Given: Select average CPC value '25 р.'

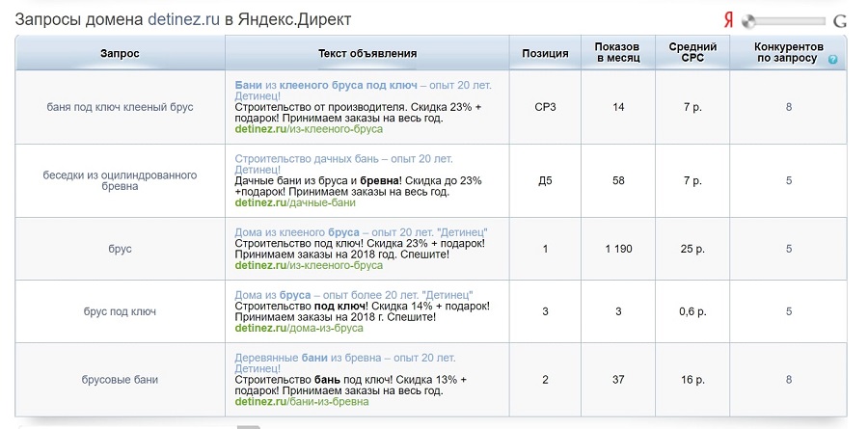Looking at the screenshot, I should [692, 249].
